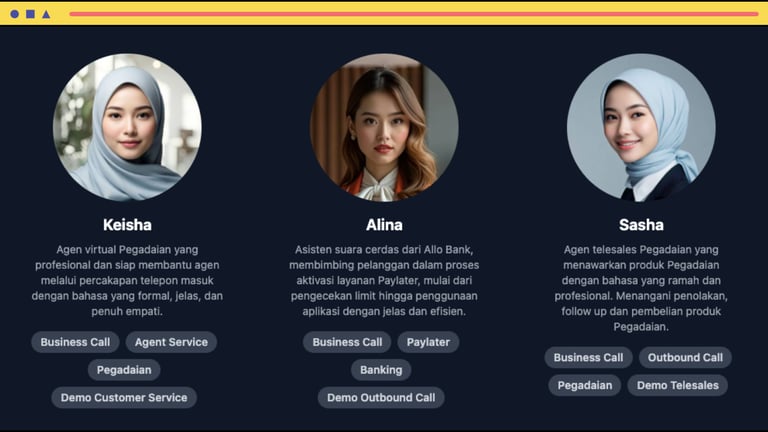Click the Paylater tag under Alina

point(428,342)
